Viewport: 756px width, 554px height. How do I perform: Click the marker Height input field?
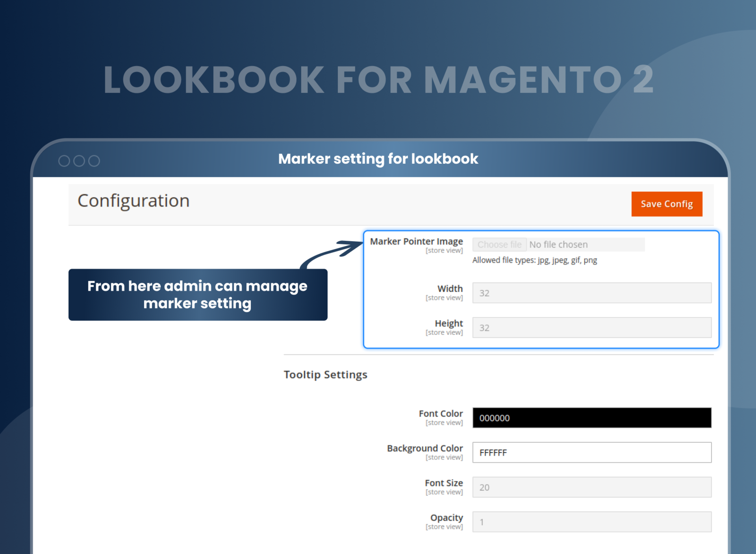[x=592, y=327]
